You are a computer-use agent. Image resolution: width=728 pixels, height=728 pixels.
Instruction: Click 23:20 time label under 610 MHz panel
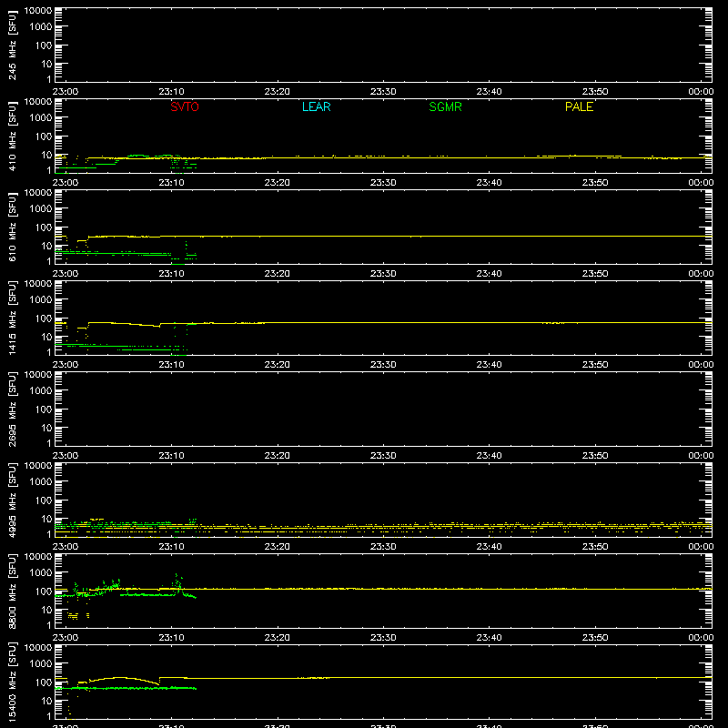tap(278, 274)
